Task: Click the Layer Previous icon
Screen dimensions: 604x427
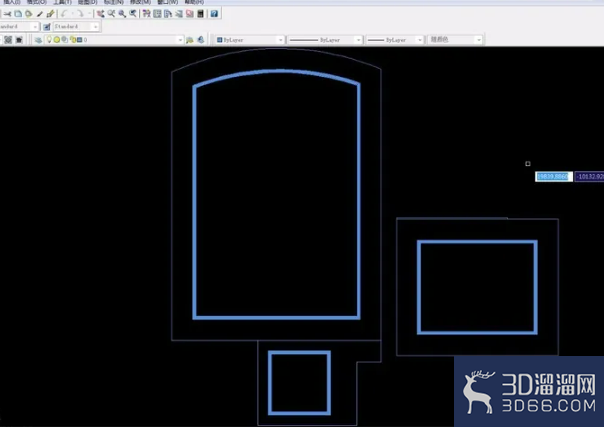Action: (x=201, y=40)
